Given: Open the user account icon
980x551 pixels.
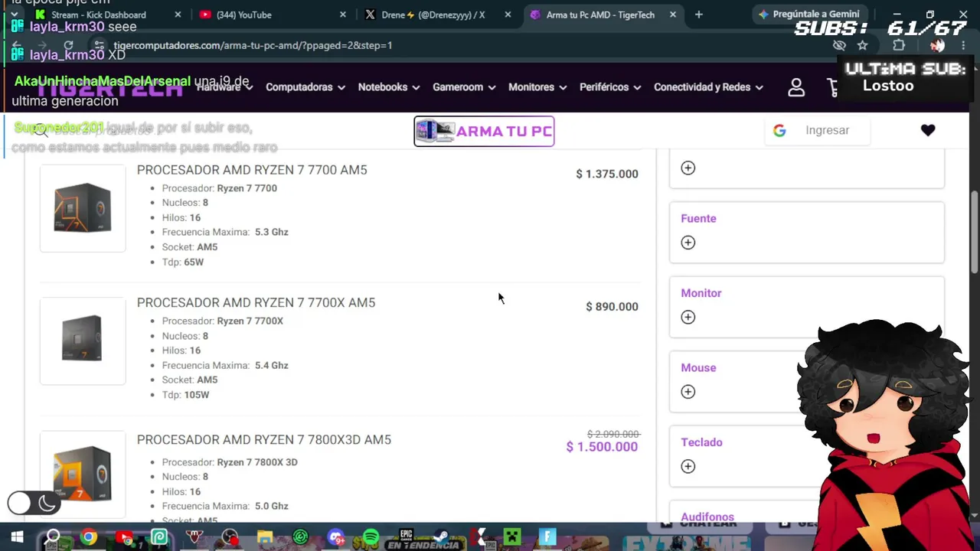Looking at the screenshot, I should tap(796, 87).
